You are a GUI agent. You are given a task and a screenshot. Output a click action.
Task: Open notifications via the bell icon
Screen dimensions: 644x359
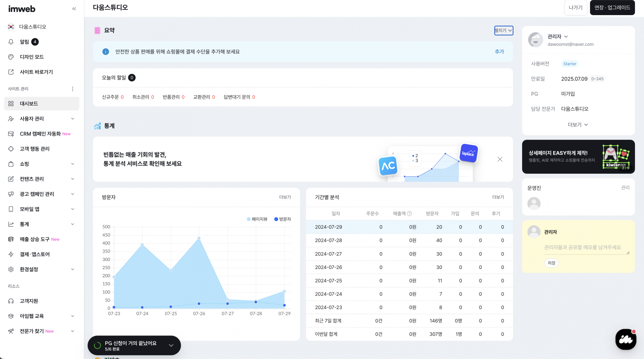tap(11, 42)
